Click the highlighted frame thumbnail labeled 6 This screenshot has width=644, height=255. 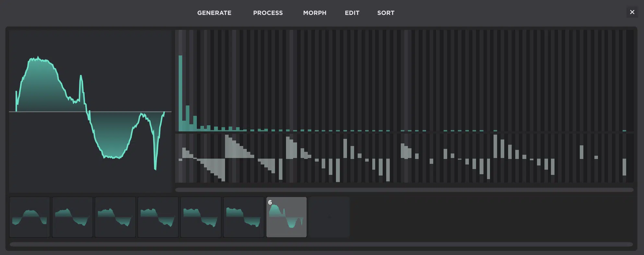[x=286, y=217]
